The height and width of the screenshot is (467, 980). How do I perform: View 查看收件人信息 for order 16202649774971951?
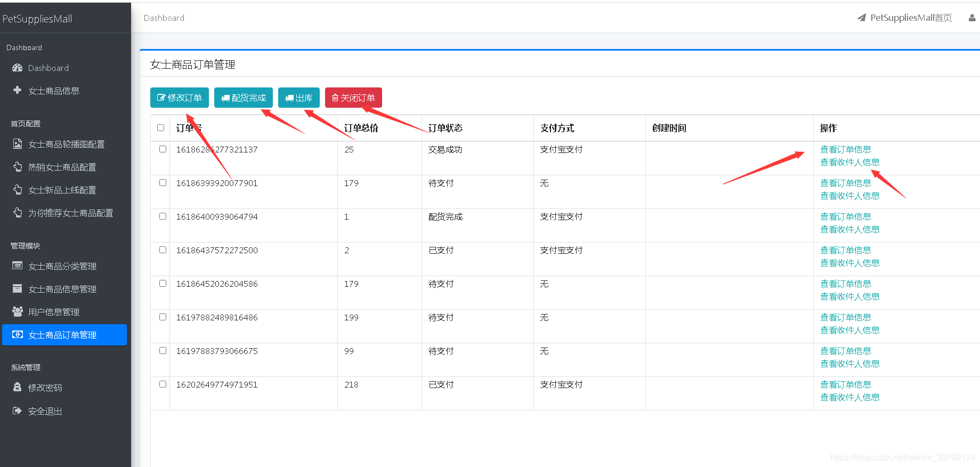pyautogui.click(x=850, y=397)
